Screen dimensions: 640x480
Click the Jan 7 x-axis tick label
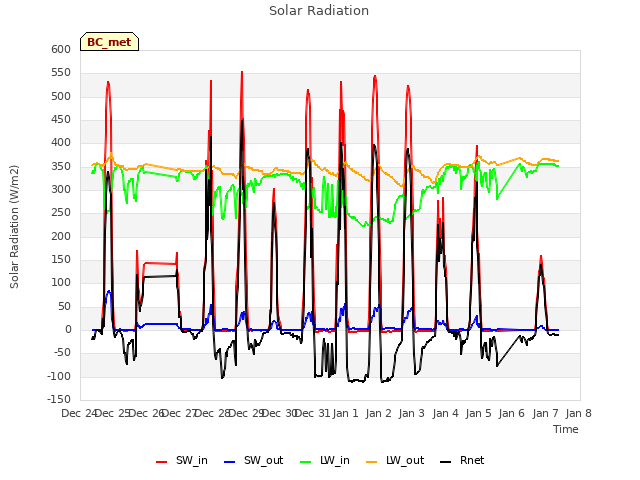(x=545, y=413)
